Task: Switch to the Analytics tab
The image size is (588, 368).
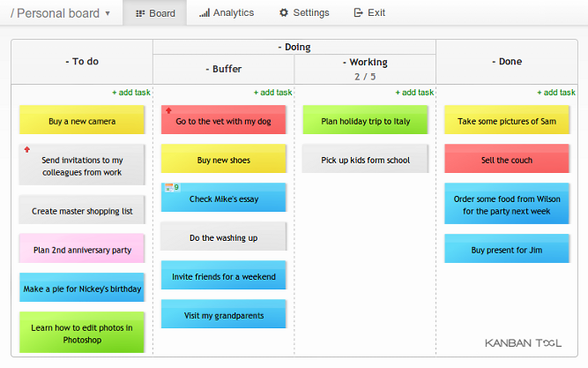Action: coord(227,13)
